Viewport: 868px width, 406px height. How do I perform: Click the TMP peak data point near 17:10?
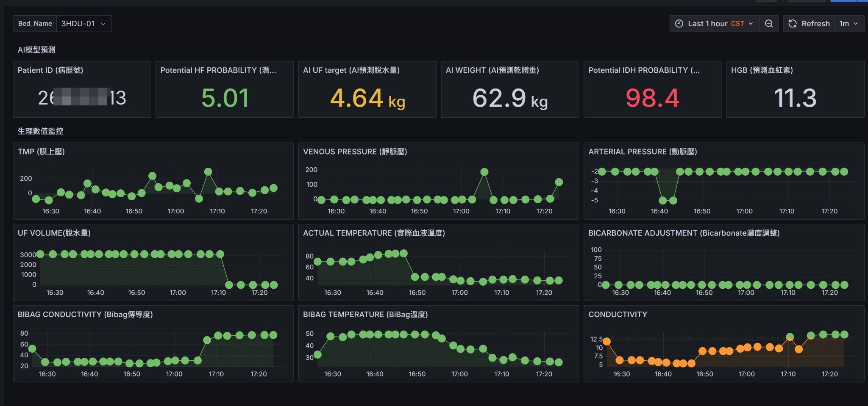coord(208,171)
